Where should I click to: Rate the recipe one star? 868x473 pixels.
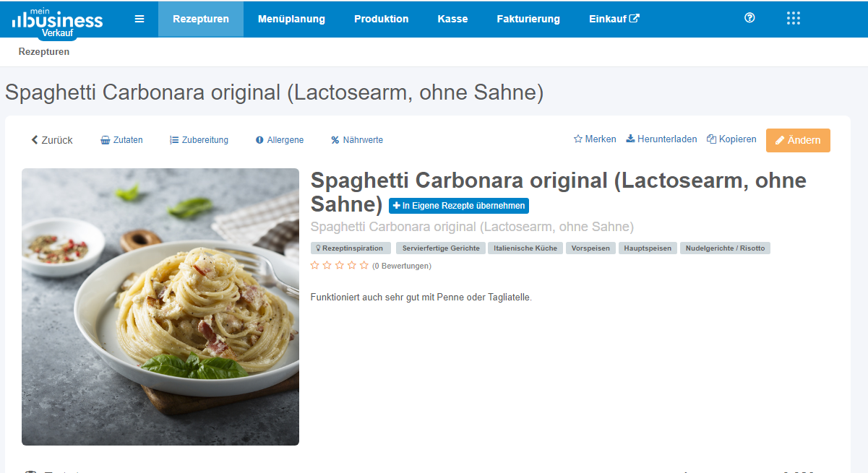click(314, 266)
